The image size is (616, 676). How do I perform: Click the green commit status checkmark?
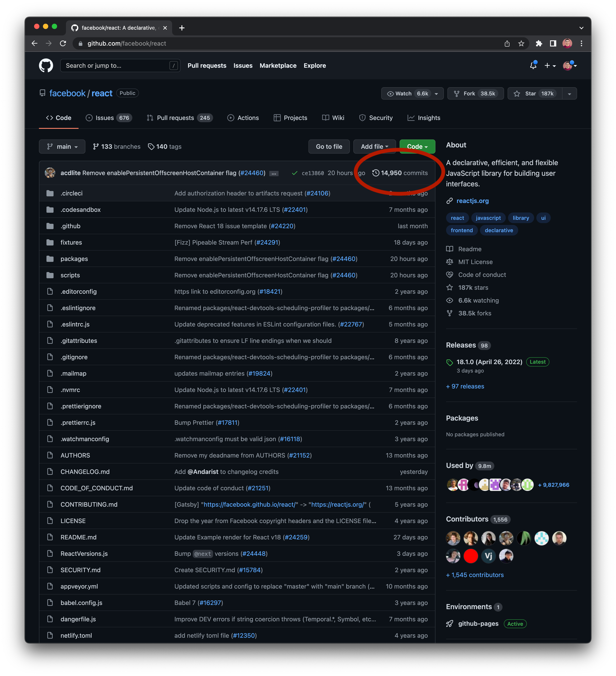point(295,173)
